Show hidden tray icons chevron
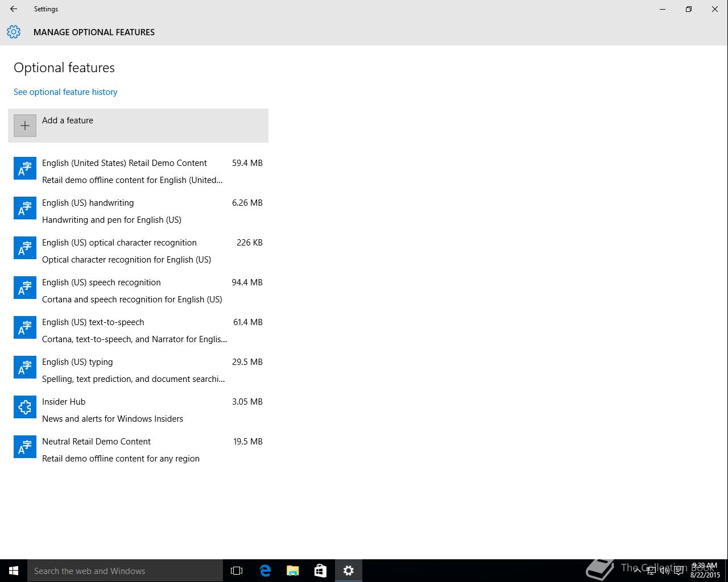The height and width of the screenshot is (582, 728). coord(638,571)
